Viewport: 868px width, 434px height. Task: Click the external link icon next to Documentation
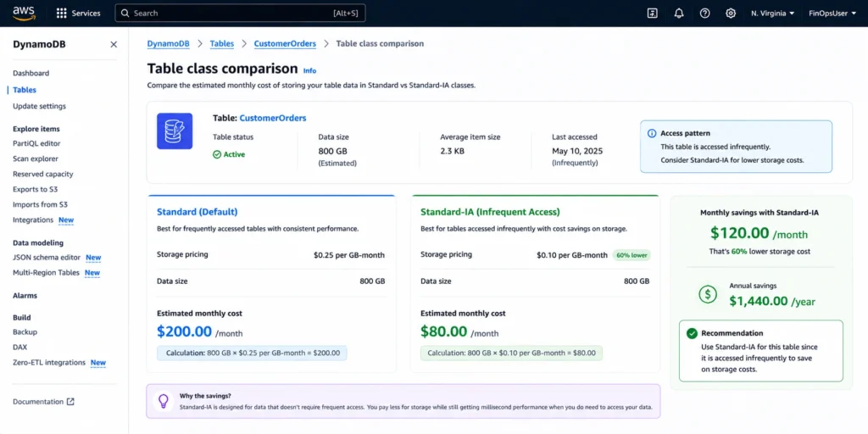click(70, 402)
